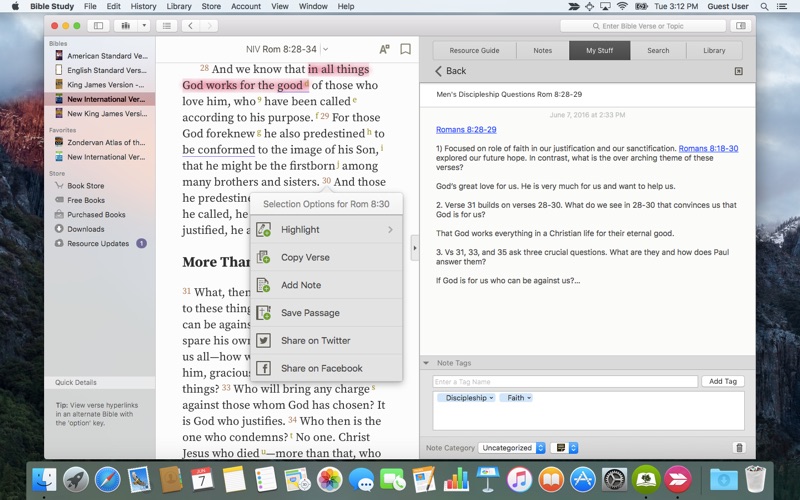Open the Store menu in menu bar

tap(211, 6)
